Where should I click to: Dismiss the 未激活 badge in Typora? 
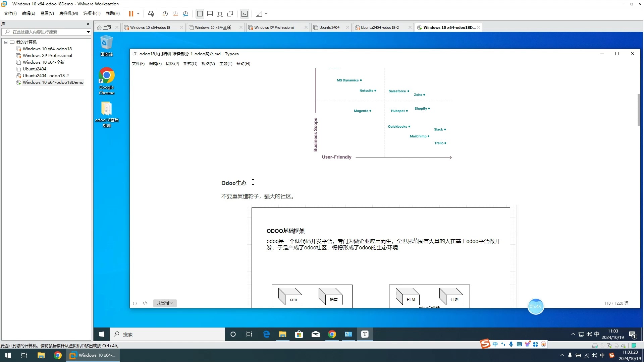tap(171, 303)
